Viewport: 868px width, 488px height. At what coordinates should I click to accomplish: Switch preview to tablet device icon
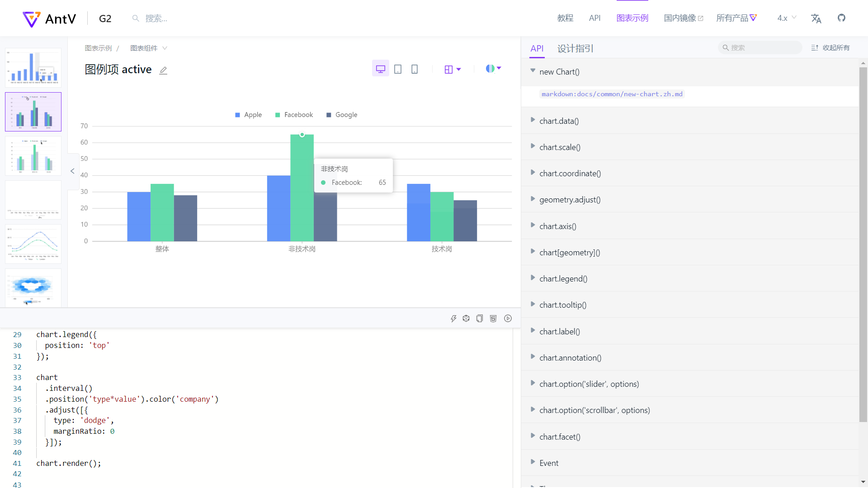(x=398, y=69)
